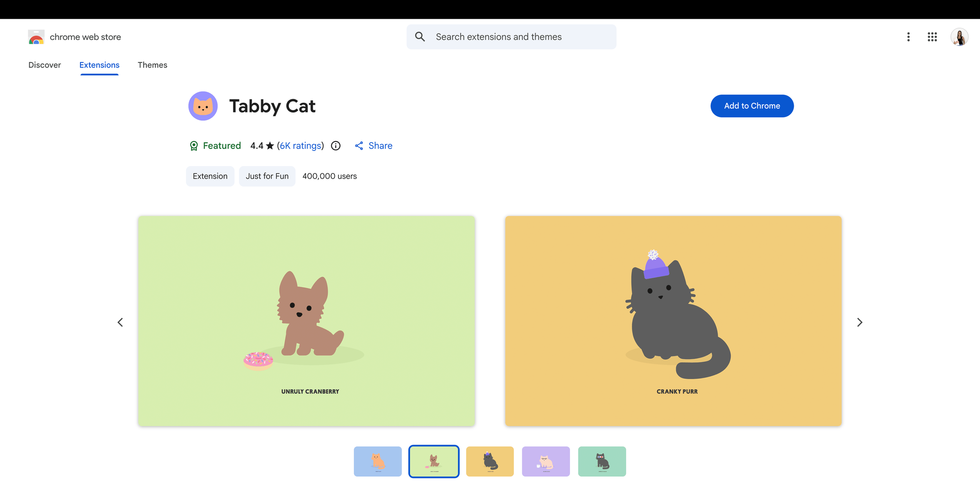Click the Share link text

click(380, 146)
